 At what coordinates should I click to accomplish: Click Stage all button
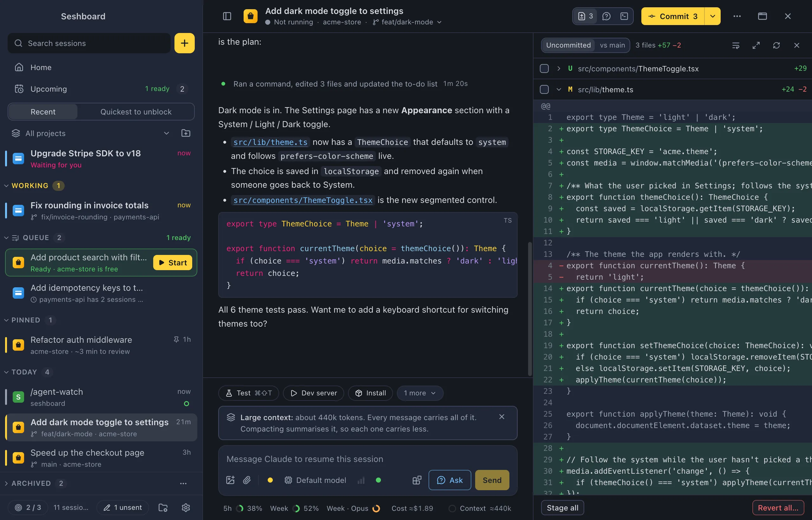pyautogui.click(x=562, y=508)
